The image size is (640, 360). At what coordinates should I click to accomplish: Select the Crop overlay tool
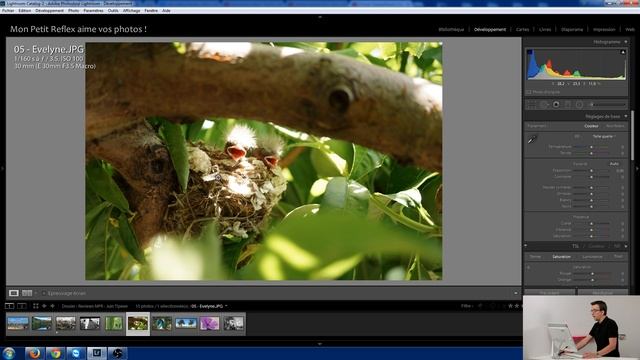pyautogui.click(x=531, y=105)
